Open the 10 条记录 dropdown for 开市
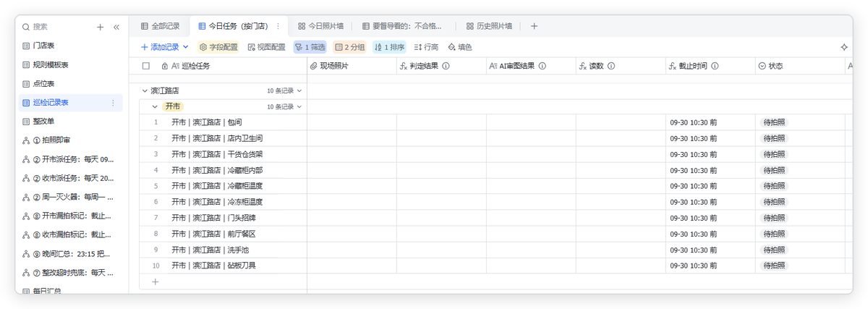 (284, 106)
